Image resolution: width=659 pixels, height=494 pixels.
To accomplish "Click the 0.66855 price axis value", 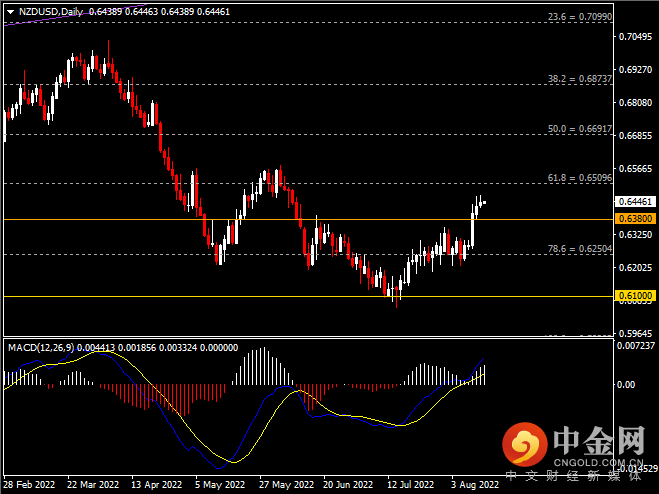I will [635, 136].
